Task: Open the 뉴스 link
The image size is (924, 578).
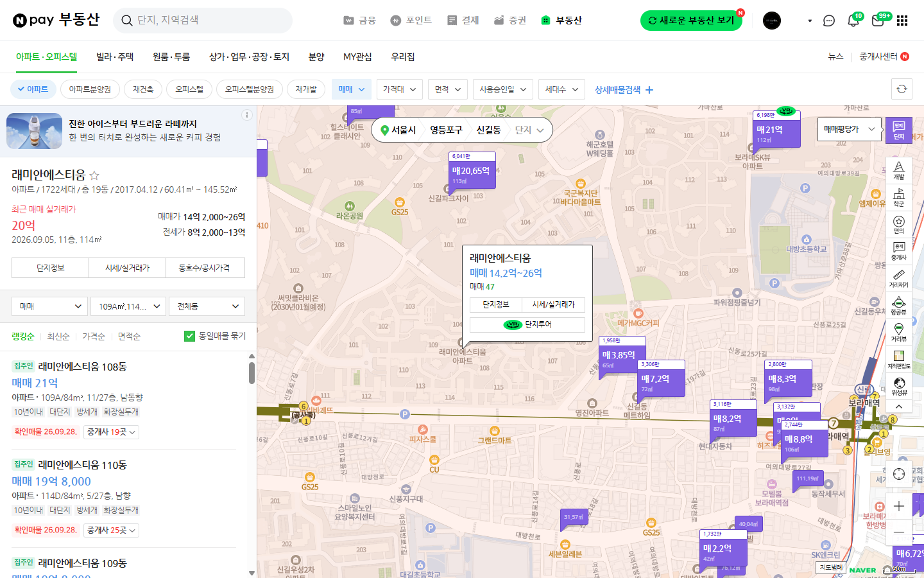Action: pyautogui.click(x=835, y=57)
